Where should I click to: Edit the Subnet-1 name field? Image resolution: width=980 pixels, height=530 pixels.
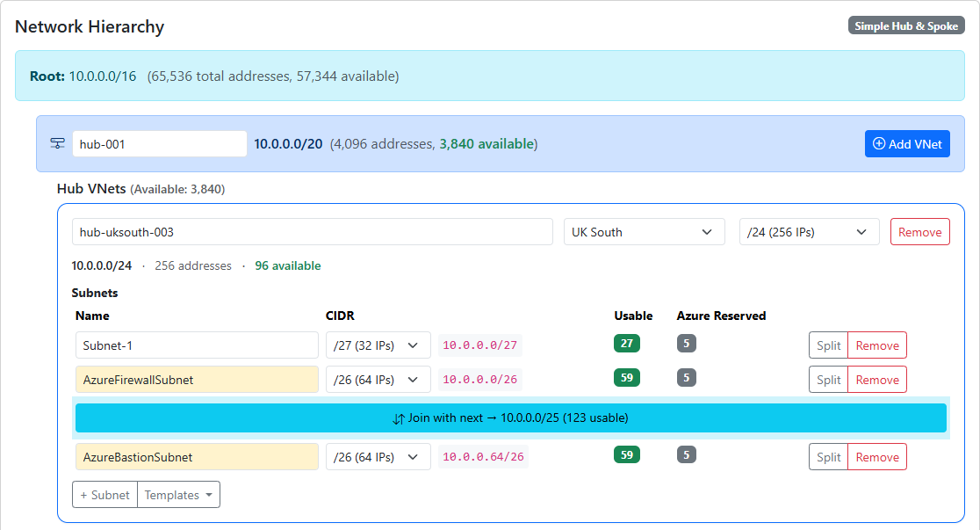197,345
